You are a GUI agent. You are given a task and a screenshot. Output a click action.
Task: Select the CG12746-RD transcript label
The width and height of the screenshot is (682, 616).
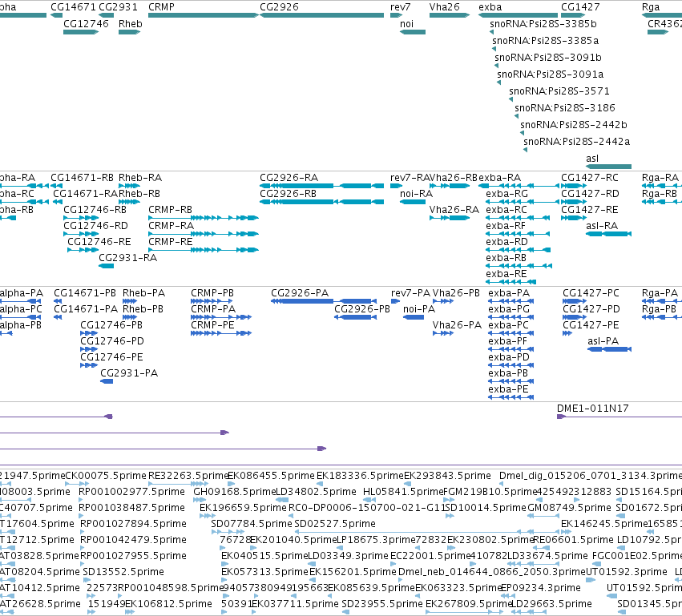pos(95,226)
